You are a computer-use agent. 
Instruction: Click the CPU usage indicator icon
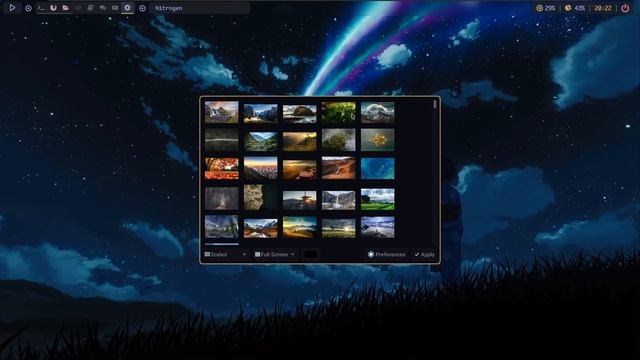539,8
